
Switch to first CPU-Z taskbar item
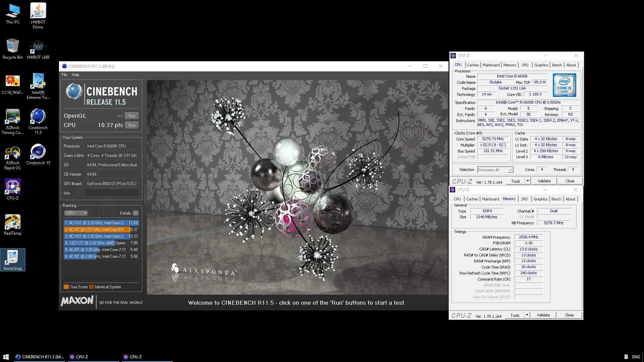93,357
